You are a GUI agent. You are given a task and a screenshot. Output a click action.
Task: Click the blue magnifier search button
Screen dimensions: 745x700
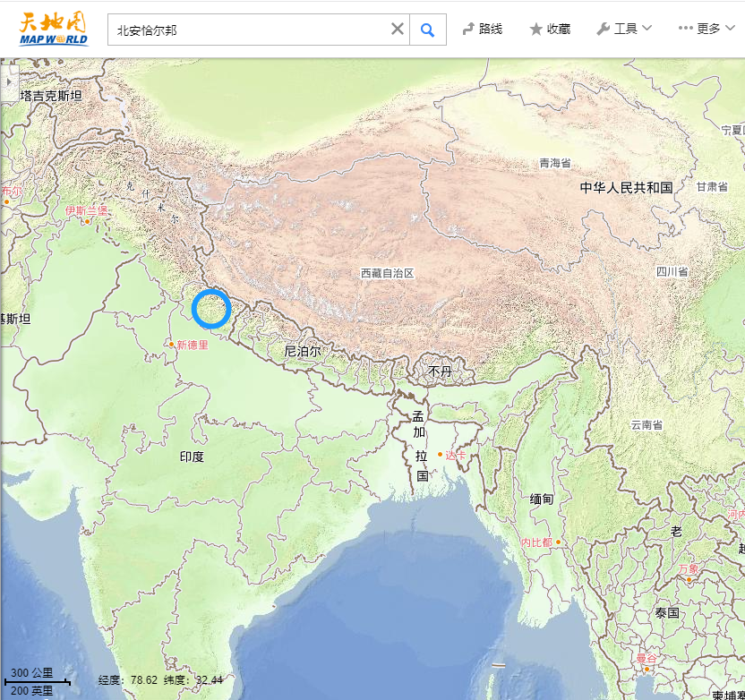[x=428, y=30]
